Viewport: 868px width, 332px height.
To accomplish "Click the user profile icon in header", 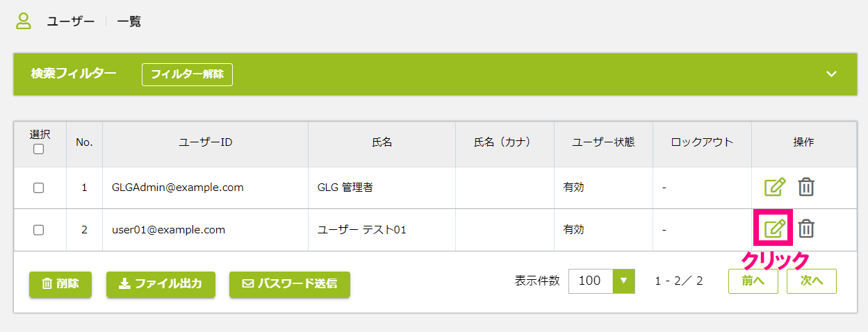I will click(x=24, y=21).
